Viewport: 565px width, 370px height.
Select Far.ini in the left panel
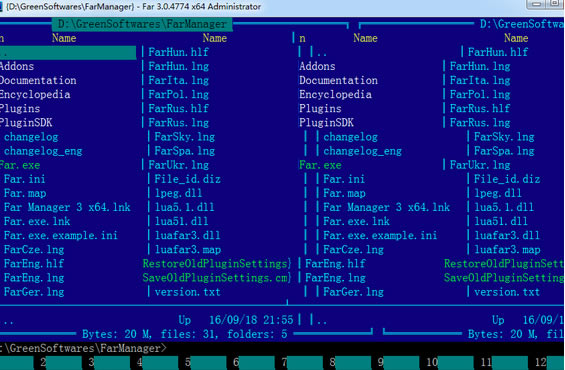coord(25,179)
